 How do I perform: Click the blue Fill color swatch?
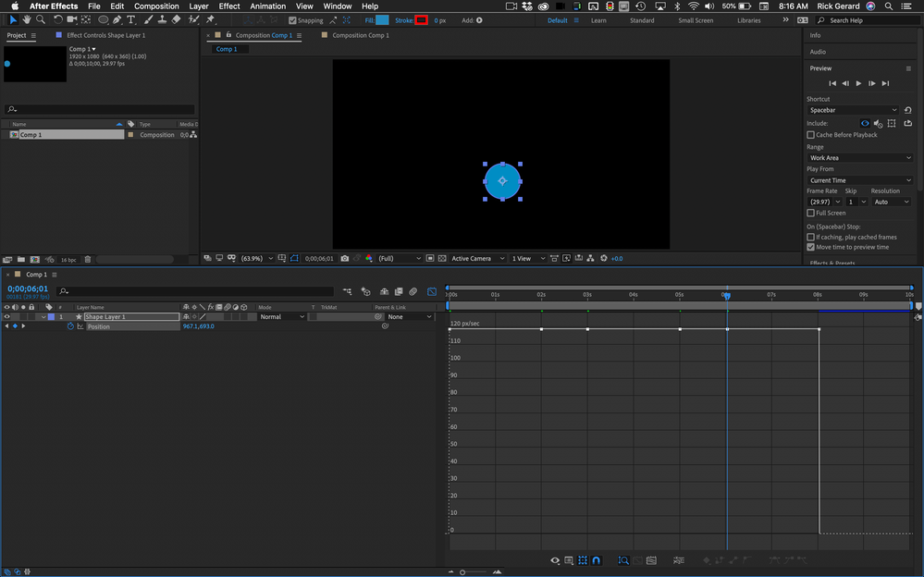[x=382, y=20]
